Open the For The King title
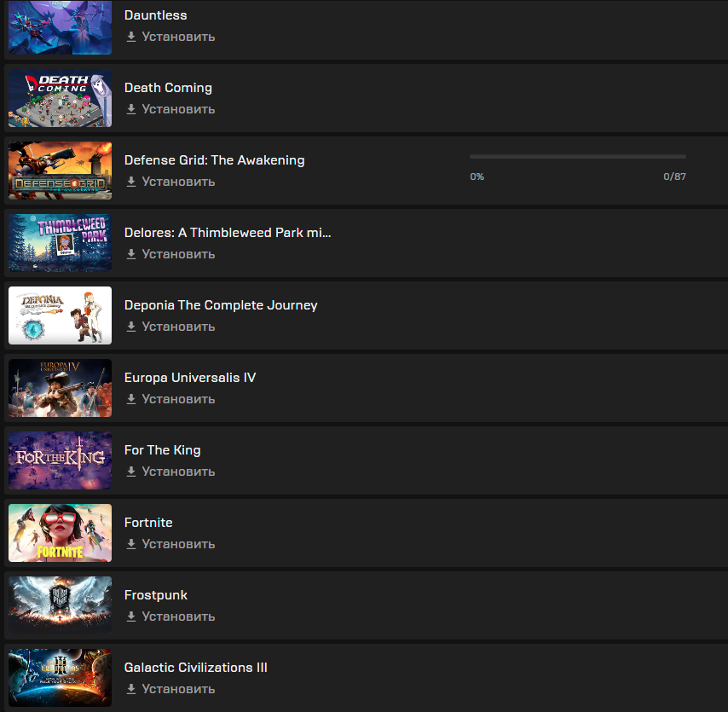The width and height of the screenshot is (728, 712). tap(163, 450)
